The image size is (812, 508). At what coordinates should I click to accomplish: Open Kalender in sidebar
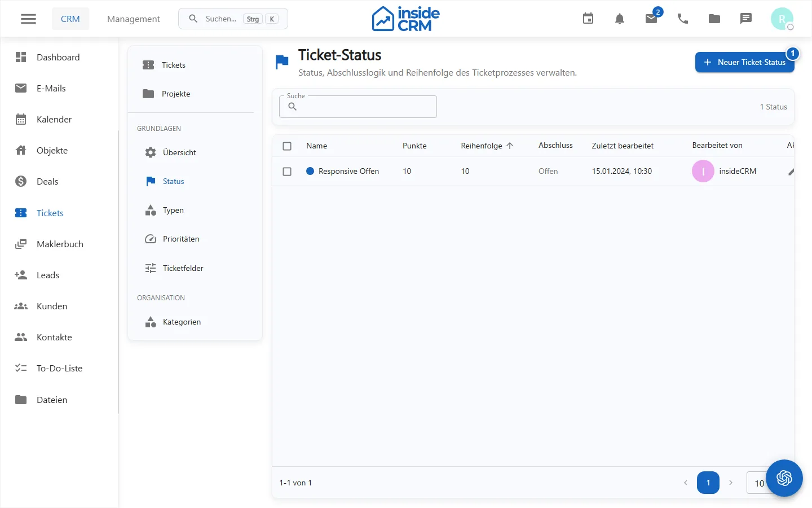tap(59, 119)
